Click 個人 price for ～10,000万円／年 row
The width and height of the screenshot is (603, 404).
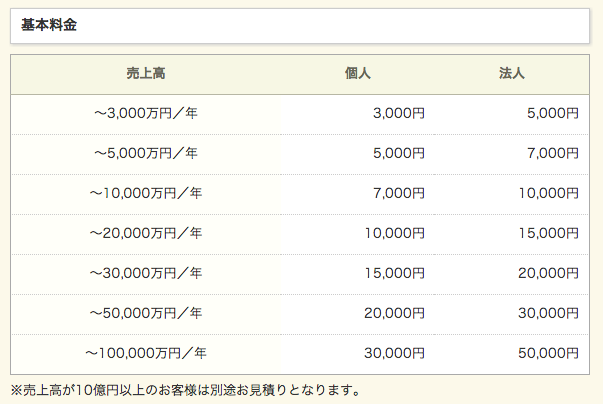[399, 194]
